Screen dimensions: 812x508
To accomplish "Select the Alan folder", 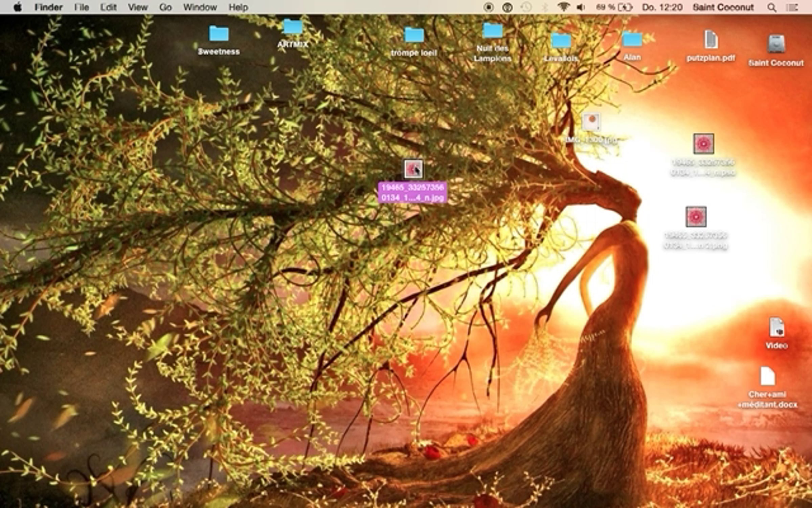I will pyautogui.click(x=632, y=40).
